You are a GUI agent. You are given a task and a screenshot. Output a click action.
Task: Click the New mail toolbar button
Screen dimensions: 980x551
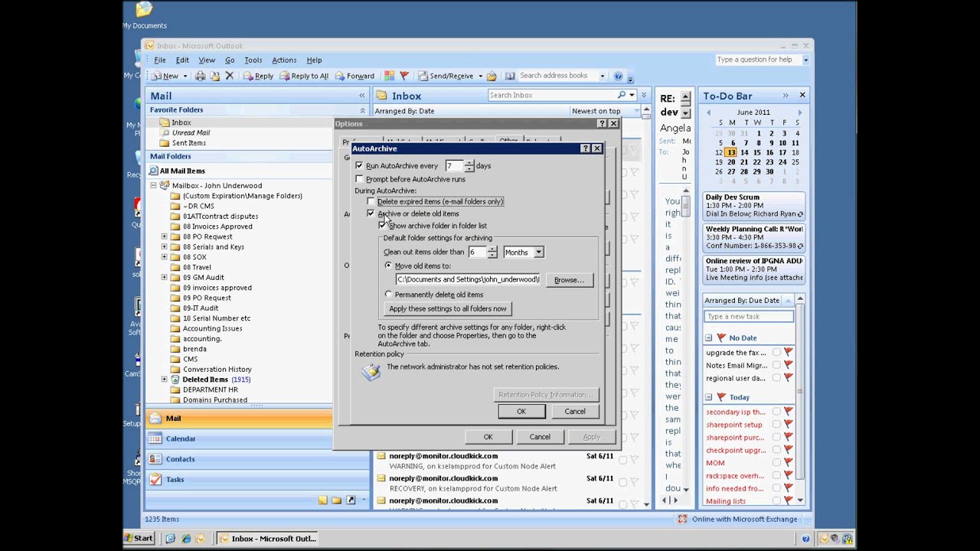tap(165, 76)
